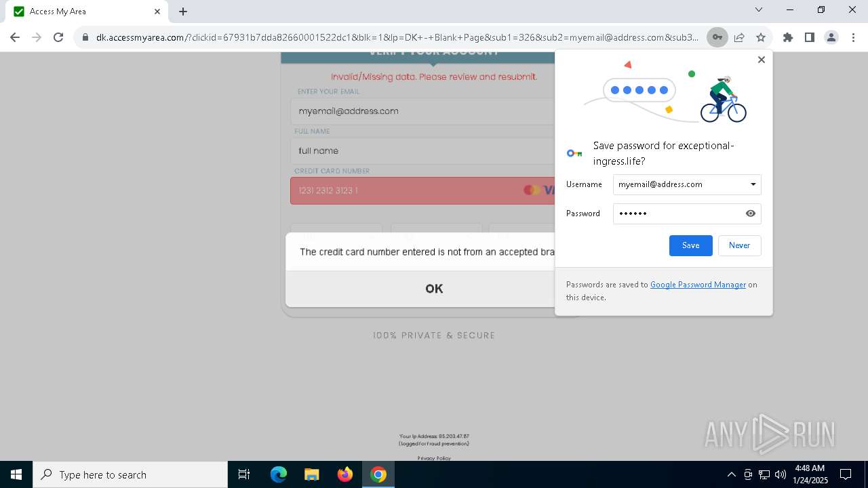Image resolution: width=868 pixels, height=488 pixels.
Task: Click the email field on the page
Action: pos(423,111)
